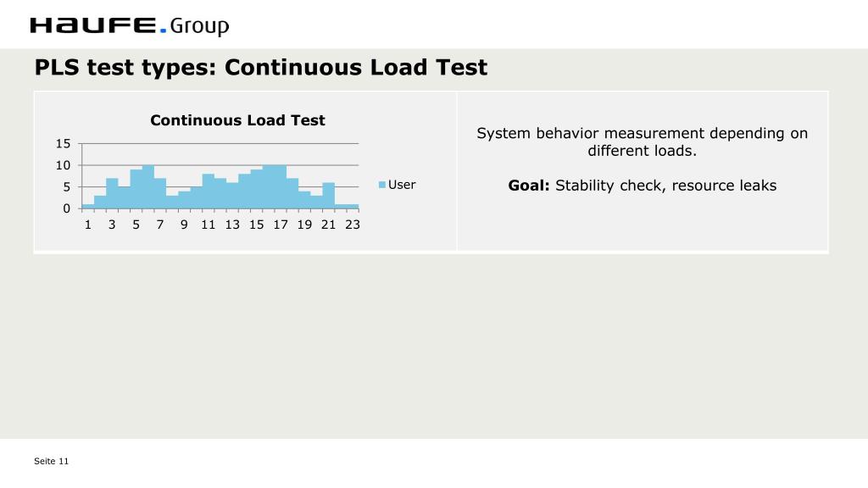The image size is (868, 488).
Task: Click the tallest bar near hour 6
Action: click(147, 187)
